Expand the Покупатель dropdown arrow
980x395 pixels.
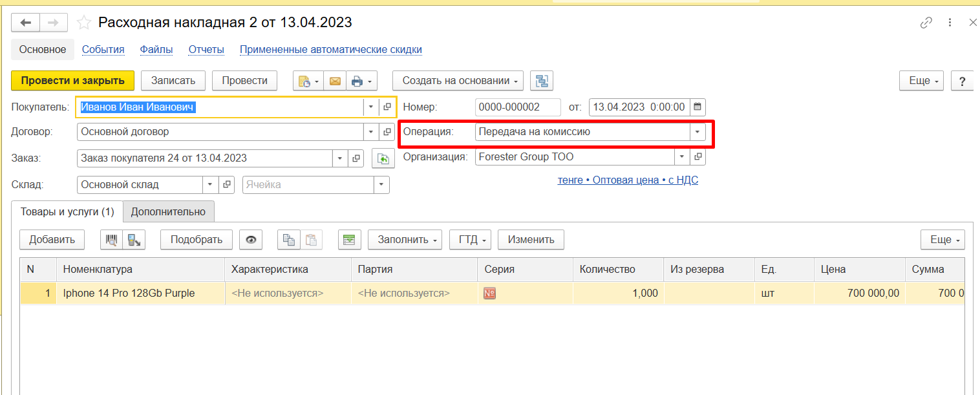pos(371,107)
